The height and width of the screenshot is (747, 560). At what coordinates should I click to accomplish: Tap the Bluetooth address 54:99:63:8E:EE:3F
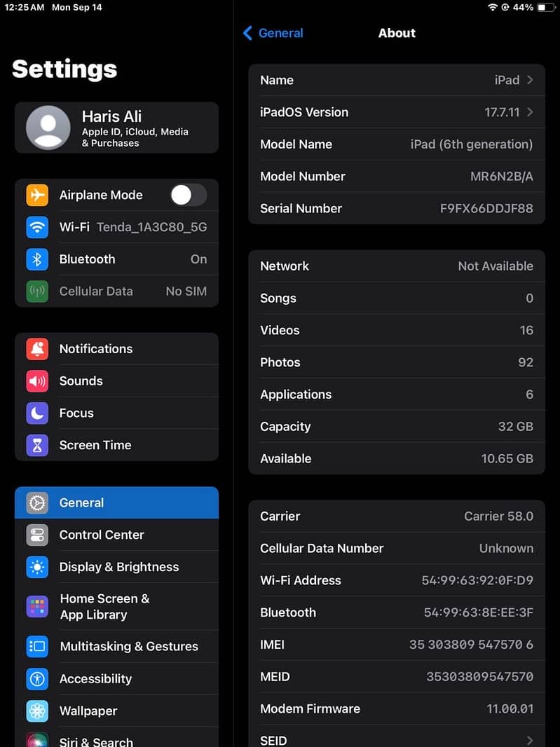(x=479, y=612)
